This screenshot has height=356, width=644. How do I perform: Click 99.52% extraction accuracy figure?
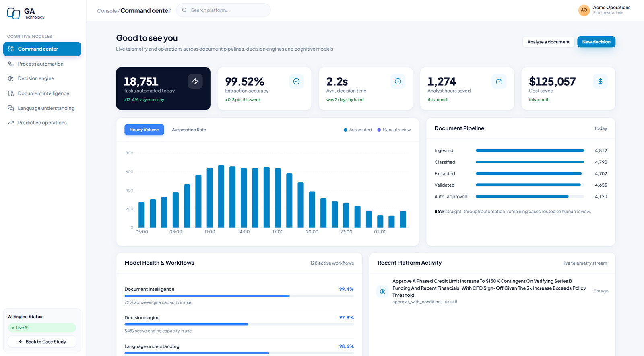245,82
